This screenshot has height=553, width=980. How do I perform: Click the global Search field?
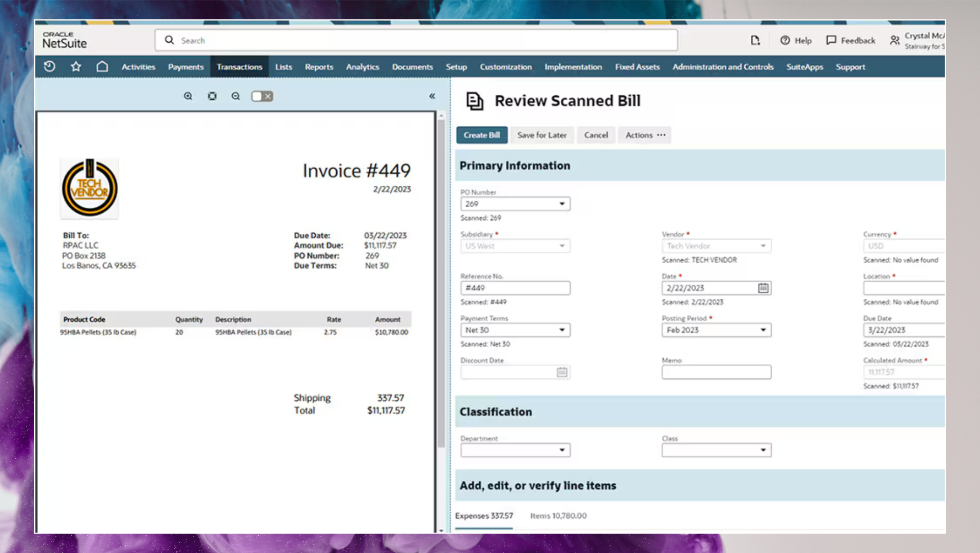coord(416,40)
